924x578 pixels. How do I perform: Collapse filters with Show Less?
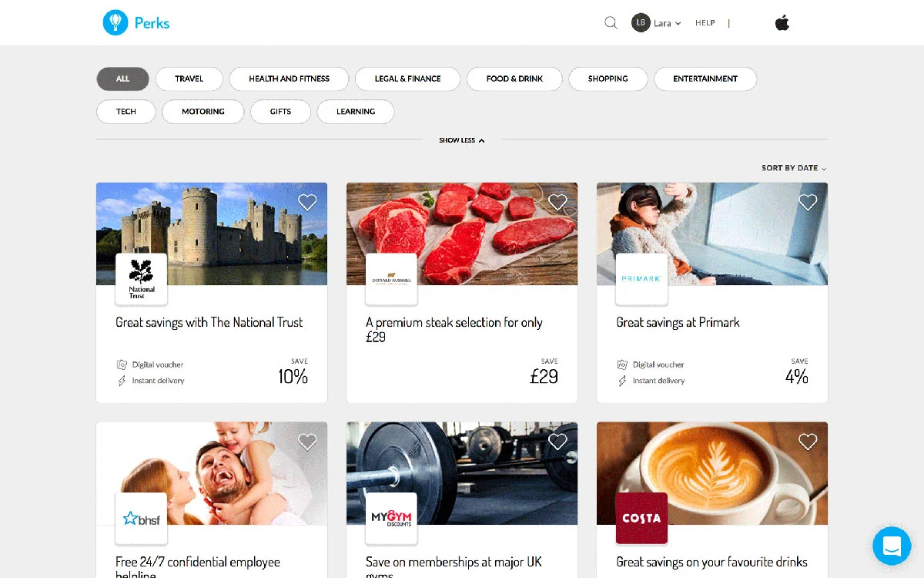(x=461, y=139)
